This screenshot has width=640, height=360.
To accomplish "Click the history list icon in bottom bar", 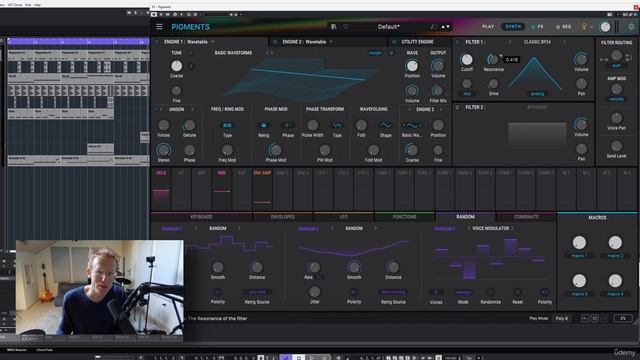I will pos(595,318).
